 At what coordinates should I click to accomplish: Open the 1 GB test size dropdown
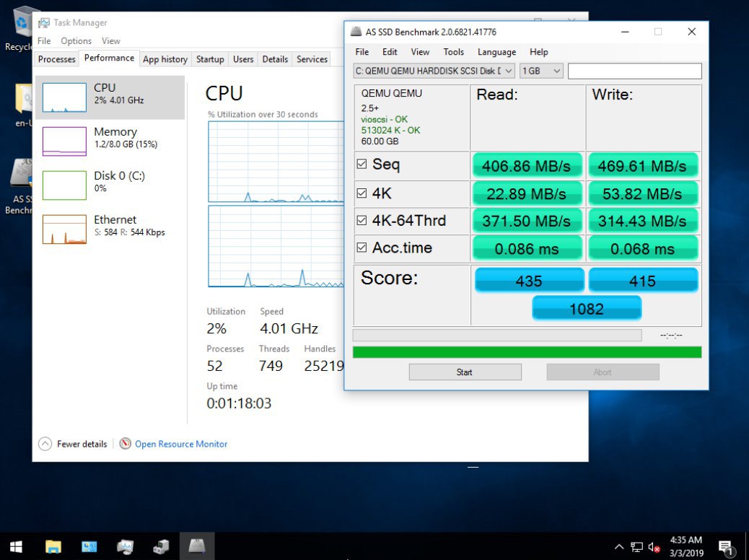(x=541, y=71)
